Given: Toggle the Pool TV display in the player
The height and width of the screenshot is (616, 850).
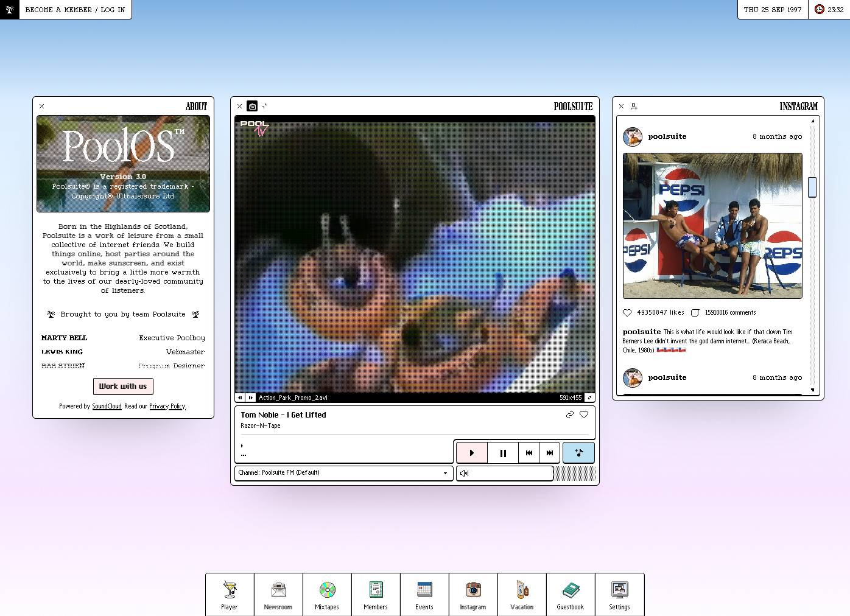Looking at the screenshot, I should (x=252, y=107).
